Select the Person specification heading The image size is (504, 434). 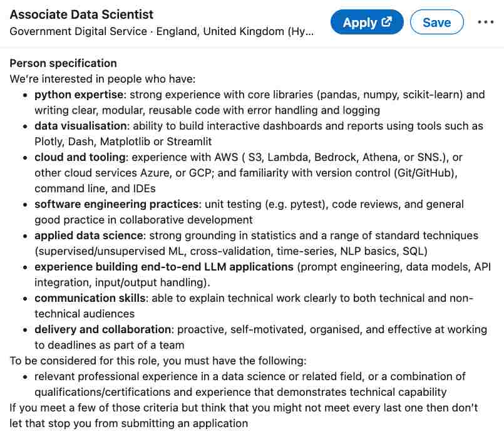click(63, 63)
